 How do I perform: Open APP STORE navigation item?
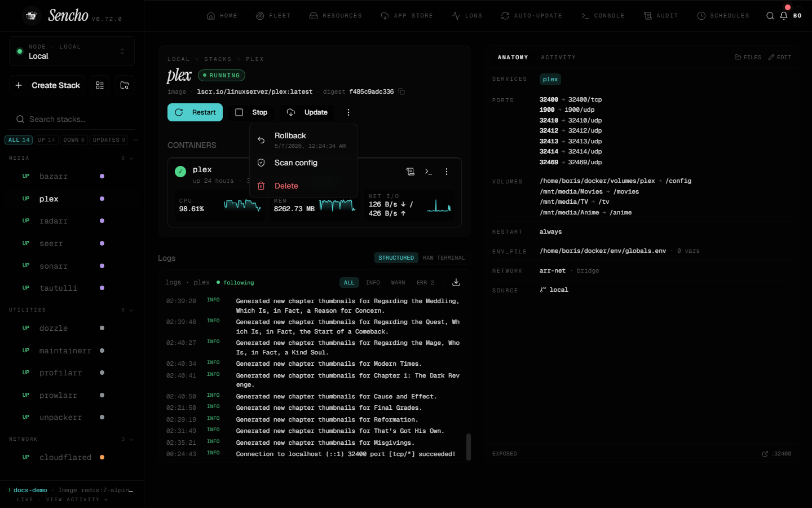pyautogui.click(x=407, y=16)
